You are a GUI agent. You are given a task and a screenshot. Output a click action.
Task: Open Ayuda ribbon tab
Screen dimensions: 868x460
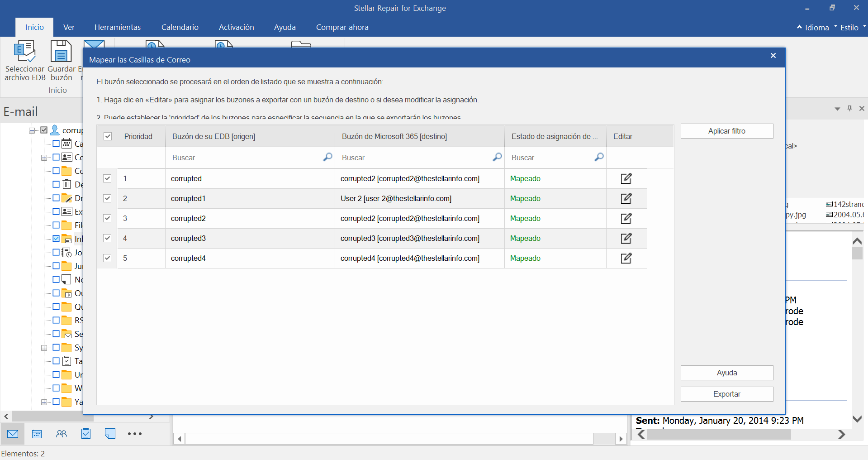(x=285, y=27)
